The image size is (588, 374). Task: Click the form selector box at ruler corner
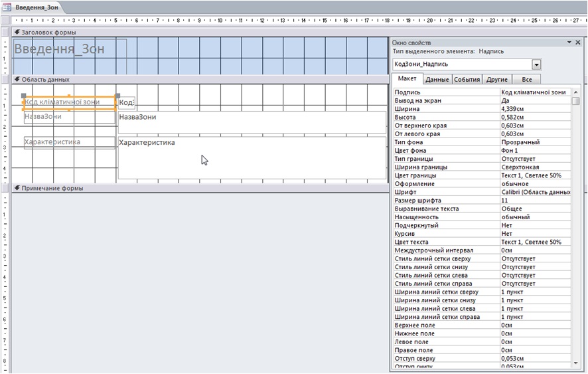pyautogui.click(x=5, y=20)
